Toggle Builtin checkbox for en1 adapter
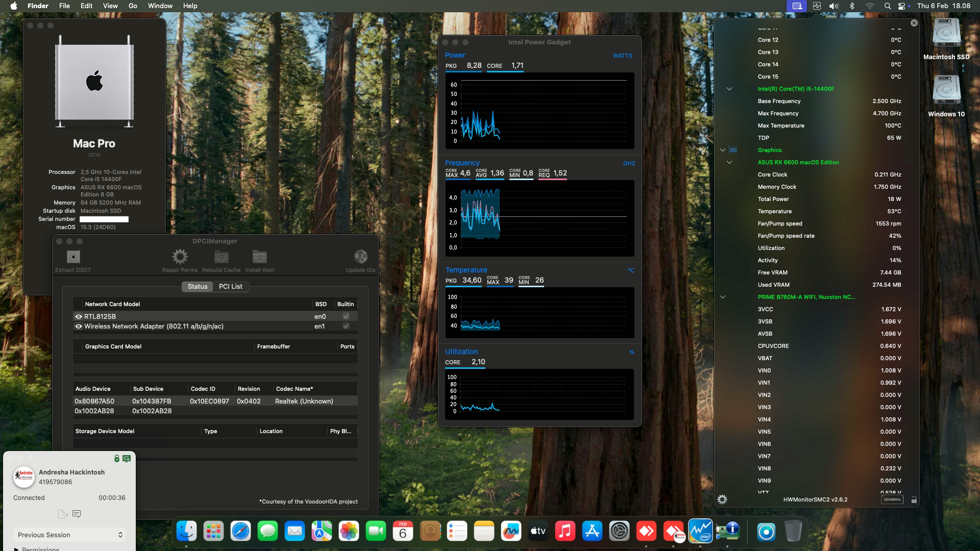The image size is (980, 551). pyautogui.click(x=346, y=326)
